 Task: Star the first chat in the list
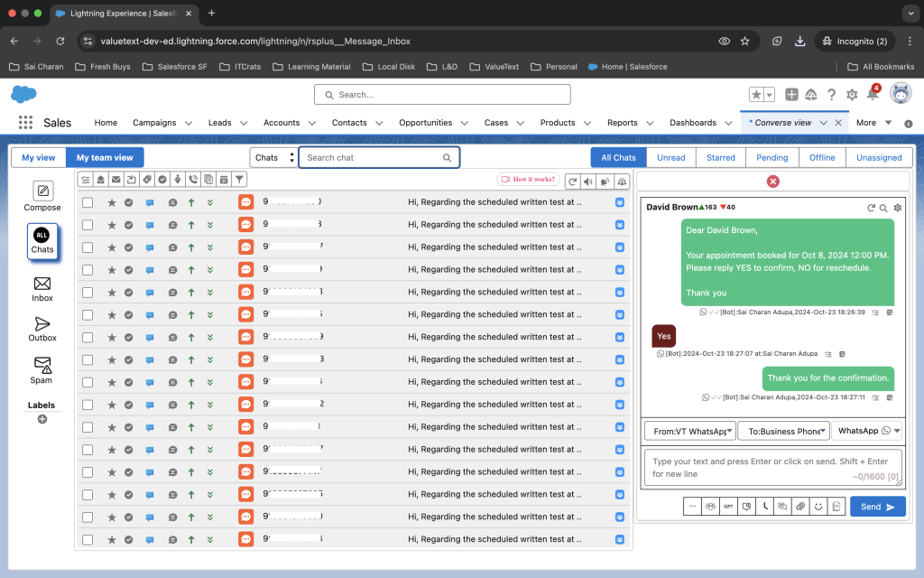point(112,202)
